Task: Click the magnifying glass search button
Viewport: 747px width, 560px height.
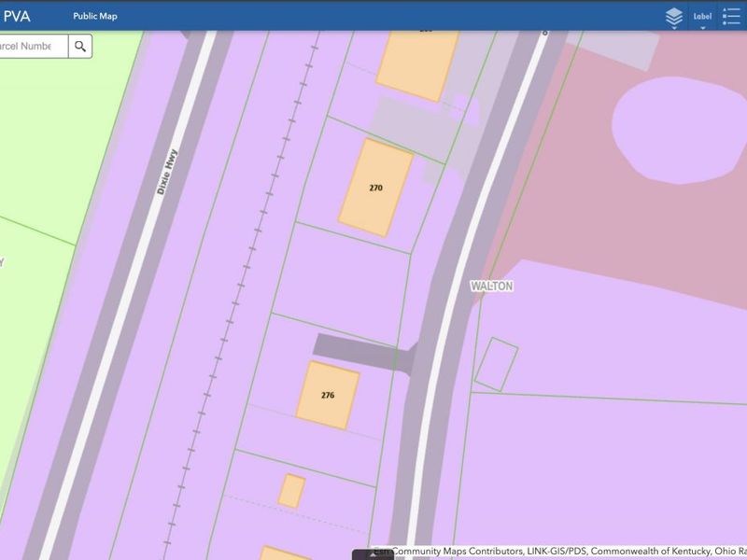Action: click(x=80, y=46)
